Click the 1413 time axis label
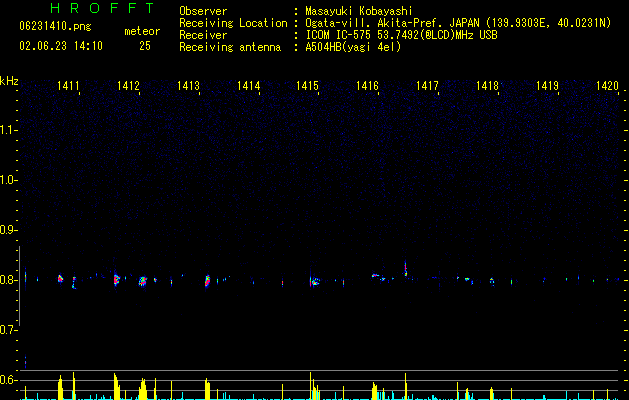 188,86
